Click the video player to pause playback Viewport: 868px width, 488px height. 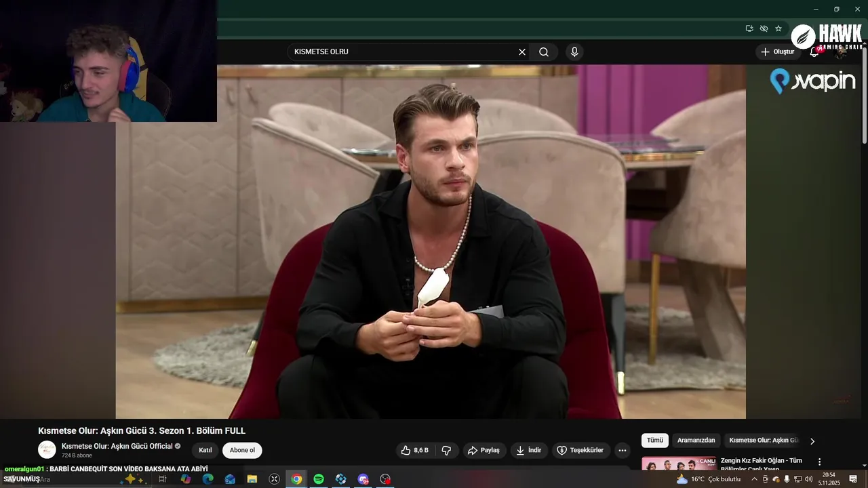point(431,242)
